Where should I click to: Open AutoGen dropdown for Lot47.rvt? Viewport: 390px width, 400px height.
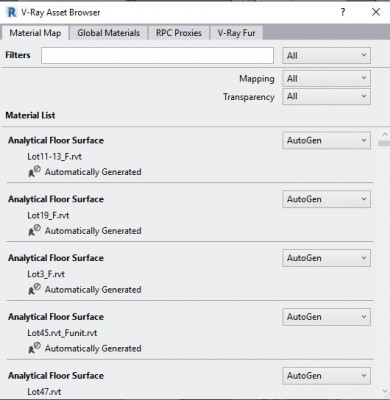pos(326,376)
